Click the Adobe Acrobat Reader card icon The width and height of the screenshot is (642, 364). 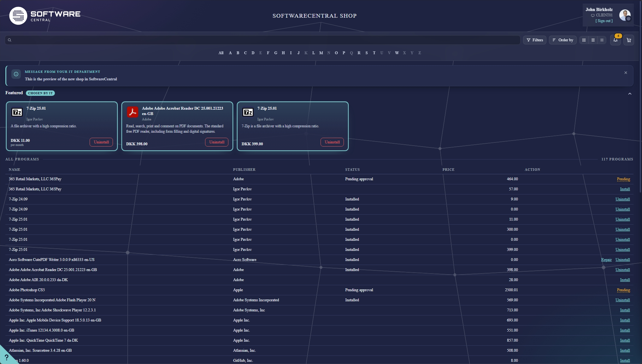[x=133, y=112]
